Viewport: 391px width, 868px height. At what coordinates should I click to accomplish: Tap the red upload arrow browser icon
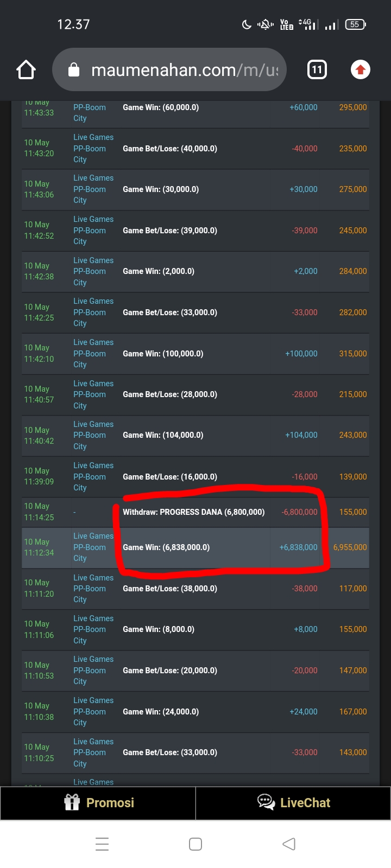[360, 70]
